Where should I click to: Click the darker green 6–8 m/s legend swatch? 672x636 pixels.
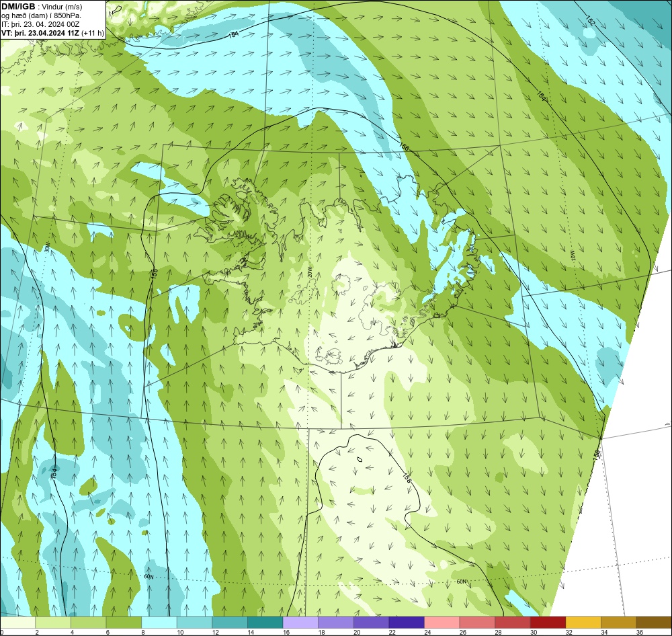[x=124, y=623]
